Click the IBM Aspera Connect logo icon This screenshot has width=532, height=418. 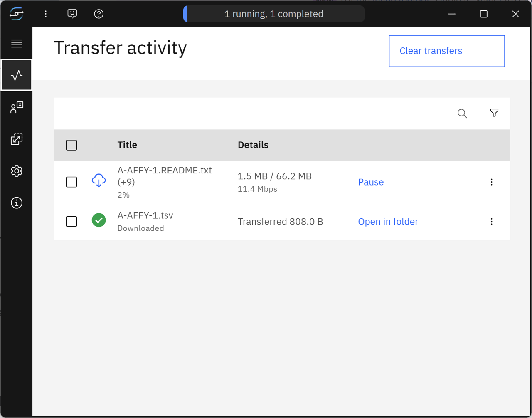[17, 14]
